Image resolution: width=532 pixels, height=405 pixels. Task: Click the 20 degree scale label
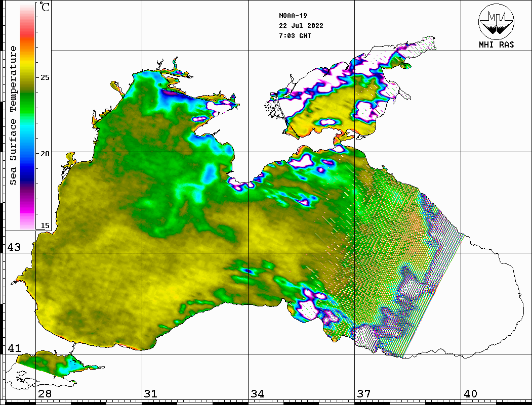tap(45, 154)
